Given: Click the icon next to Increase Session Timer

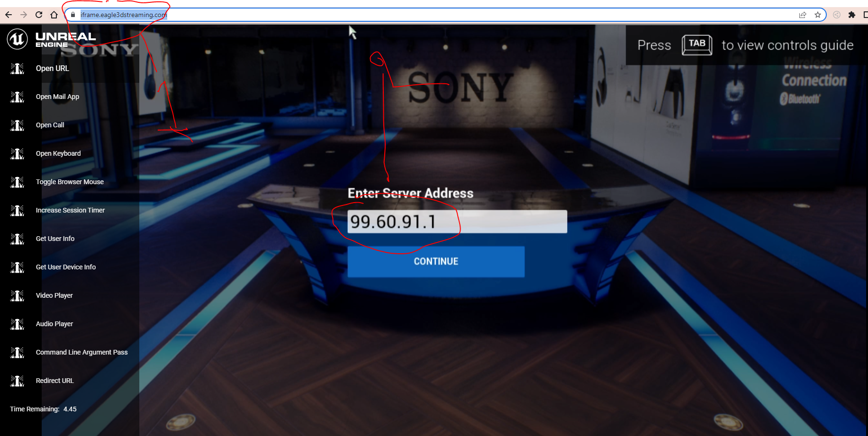Looking at the screenshot, I should pos(18,211).
